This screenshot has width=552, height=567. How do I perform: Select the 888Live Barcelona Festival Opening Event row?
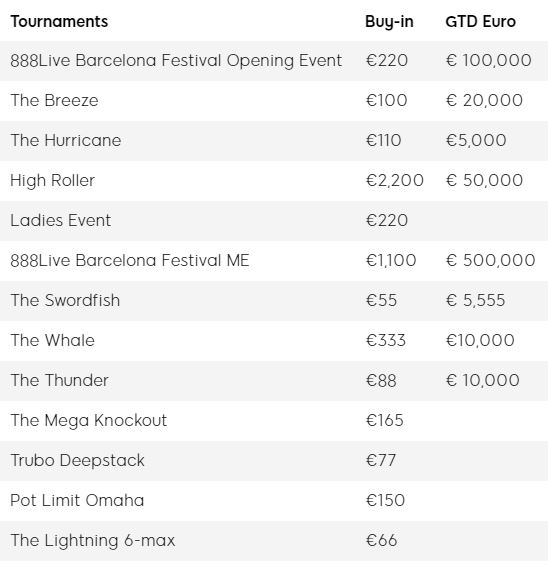(274, 61)
